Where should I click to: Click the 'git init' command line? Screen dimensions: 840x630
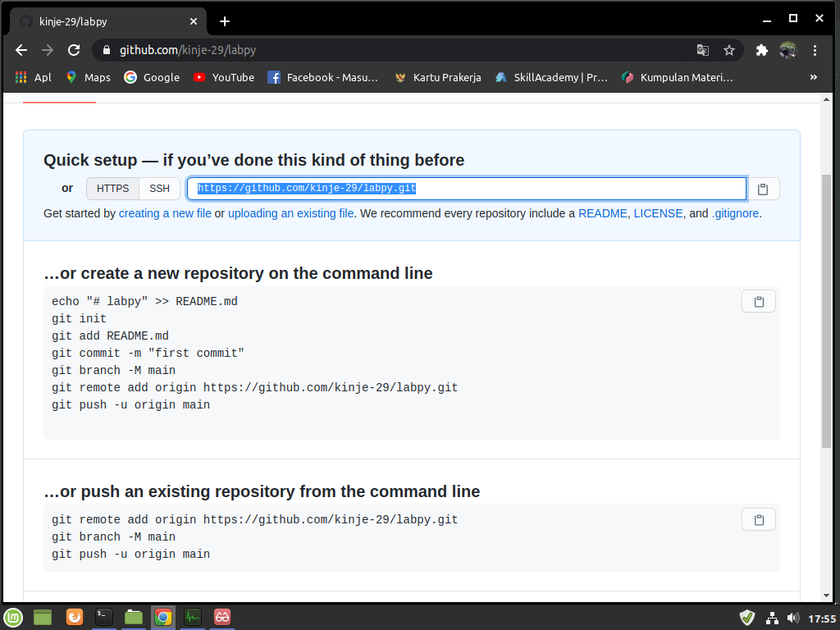(x=79, y=319)
